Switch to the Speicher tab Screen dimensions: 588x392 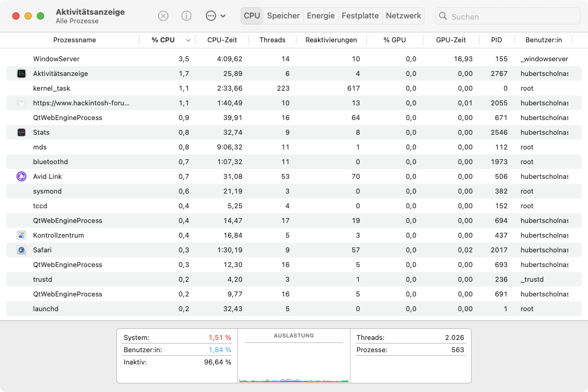pyautogui.click(x=284, y=16)
